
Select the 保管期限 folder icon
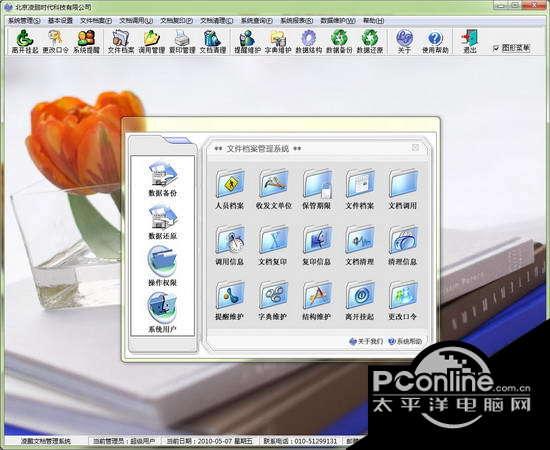pos(317,189)
